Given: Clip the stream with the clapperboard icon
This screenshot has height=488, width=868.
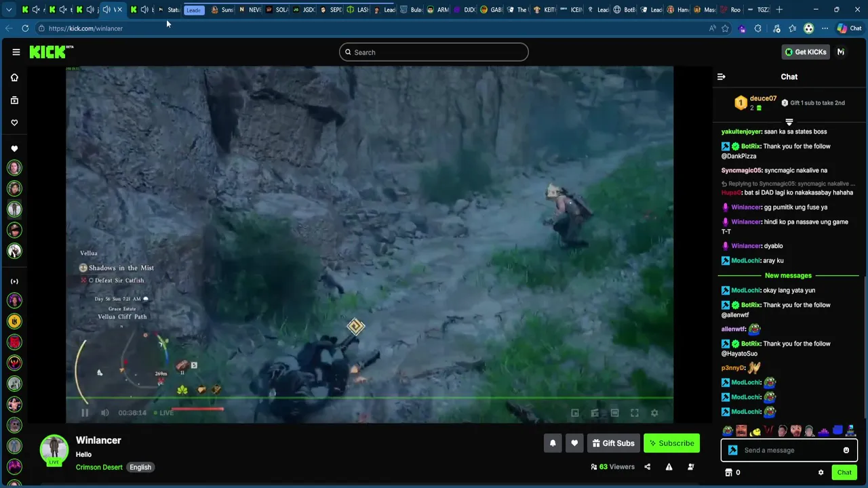Looking at the screenshot, I should (595, 413).
